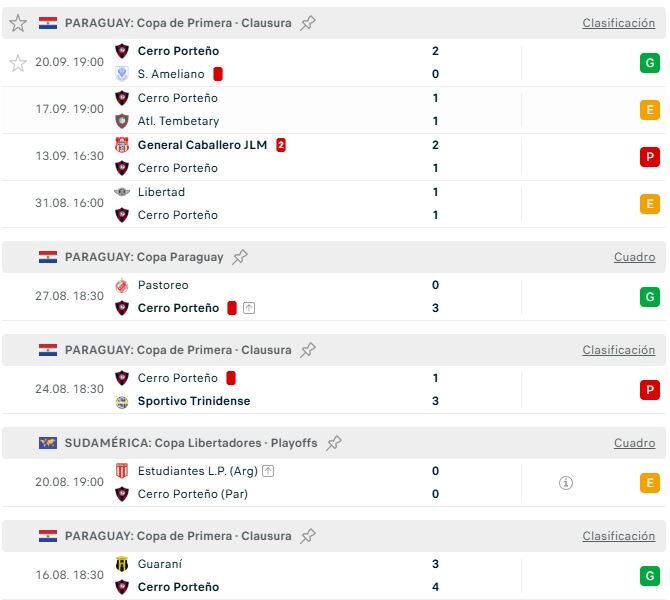Click the orange E badge for Libertad match
This screenshot has height=600, width=670.
tap(649, 204)
